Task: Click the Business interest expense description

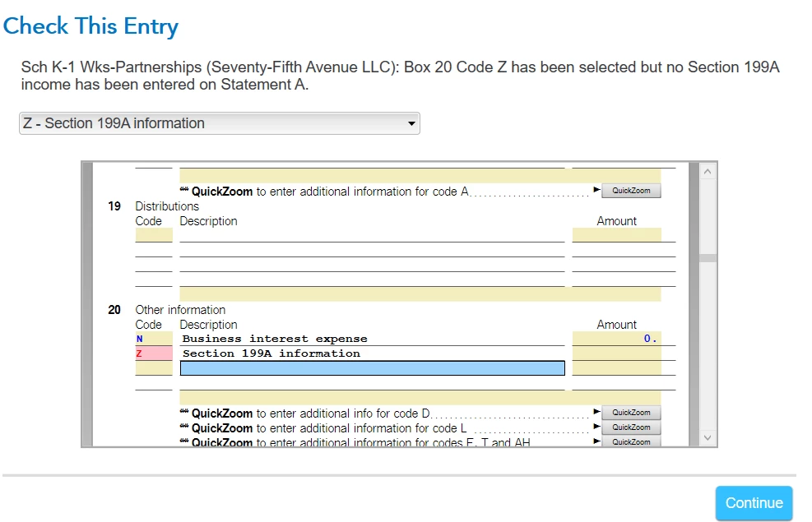Action: (x=275, y=339)
